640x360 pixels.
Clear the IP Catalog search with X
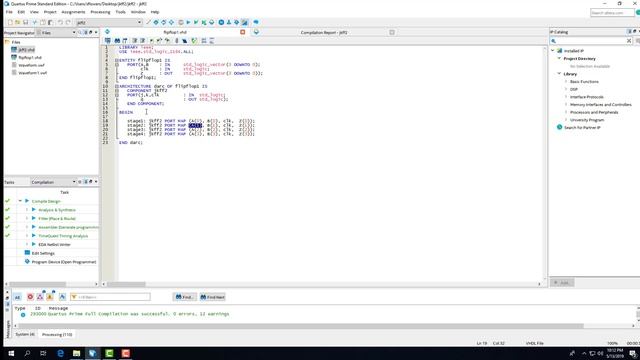click(629, 41)
